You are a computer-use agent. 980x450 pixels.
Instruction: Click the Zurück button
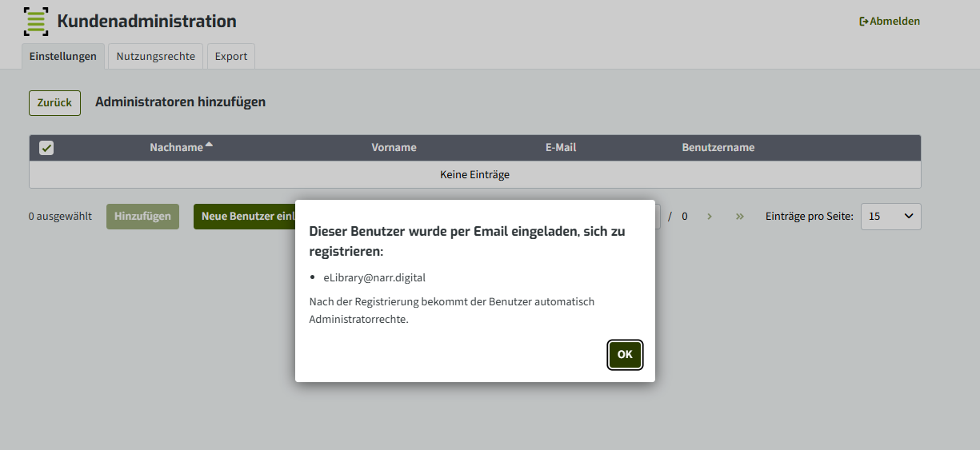(x=54, y=103)
